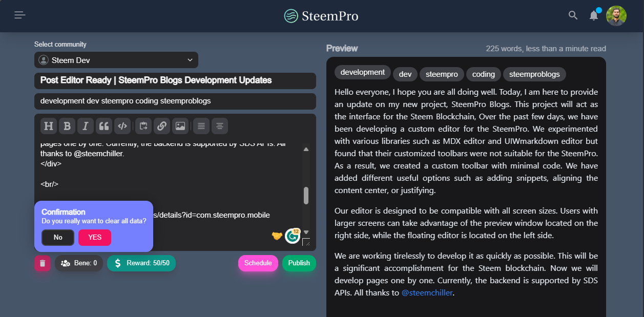The image size is (644, 317).
Task: Insert a heading with the H tool
Action: click(x=49, y=126)
